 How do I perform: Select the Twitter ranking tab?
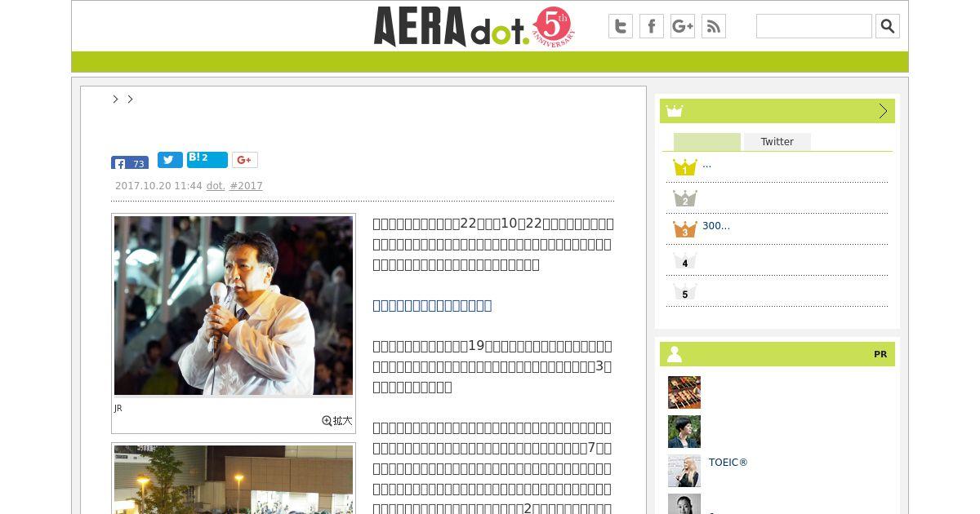tap(777, 142)
